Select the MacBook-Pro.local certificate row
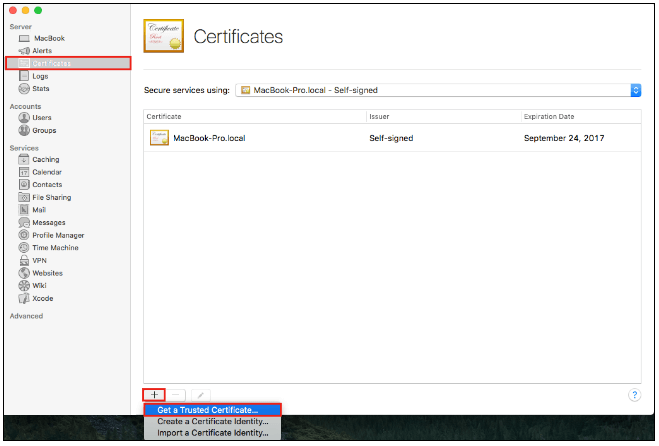The width and height of the screenshot is (659, 446). 392,138
